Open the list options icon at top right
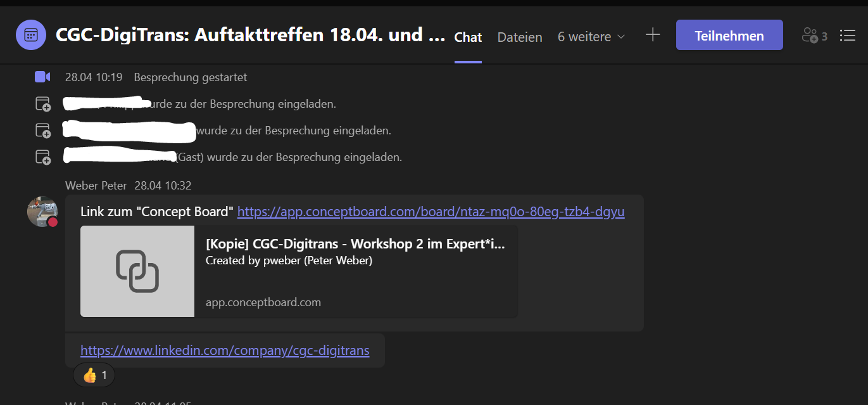This screenshot has width=868, height=405. tap(847, 35)
